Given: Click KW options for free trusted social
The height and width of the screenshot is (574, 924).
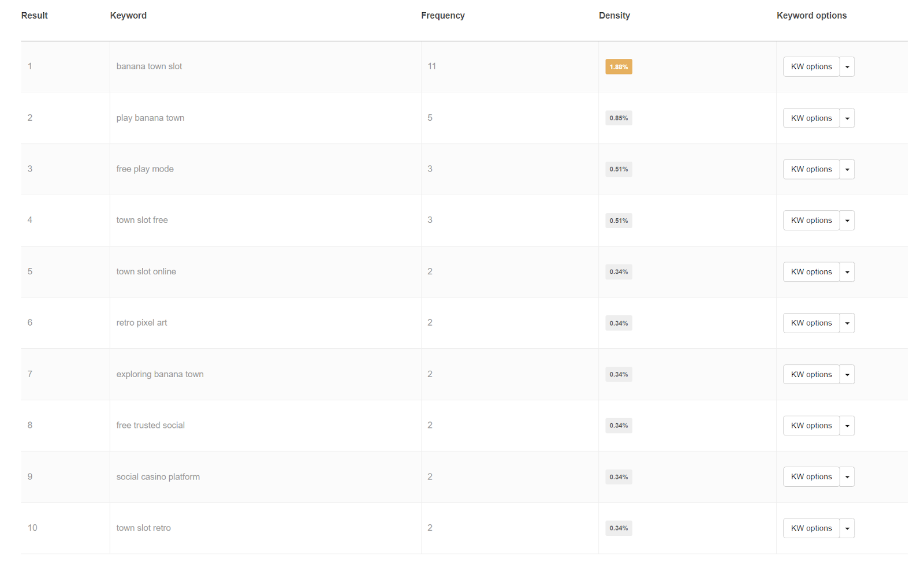Looking at the screenshot, I should point(811,426).
